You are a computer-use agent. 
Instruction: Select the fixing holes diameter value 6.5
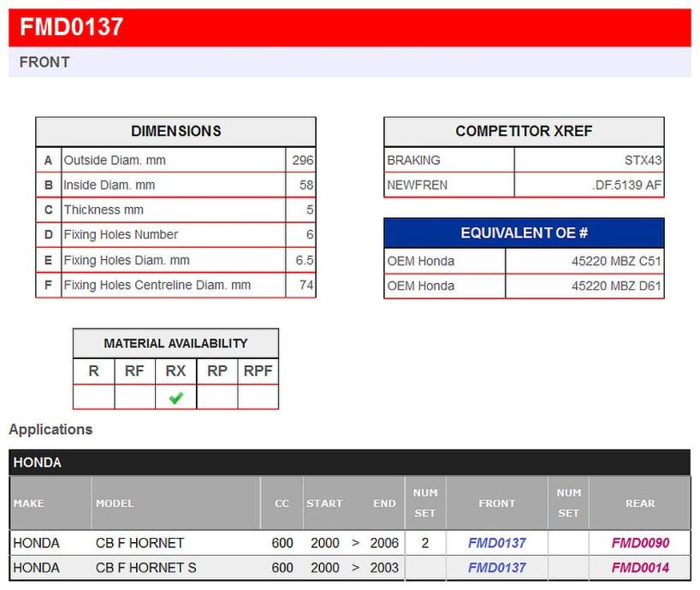pos(305,260)
